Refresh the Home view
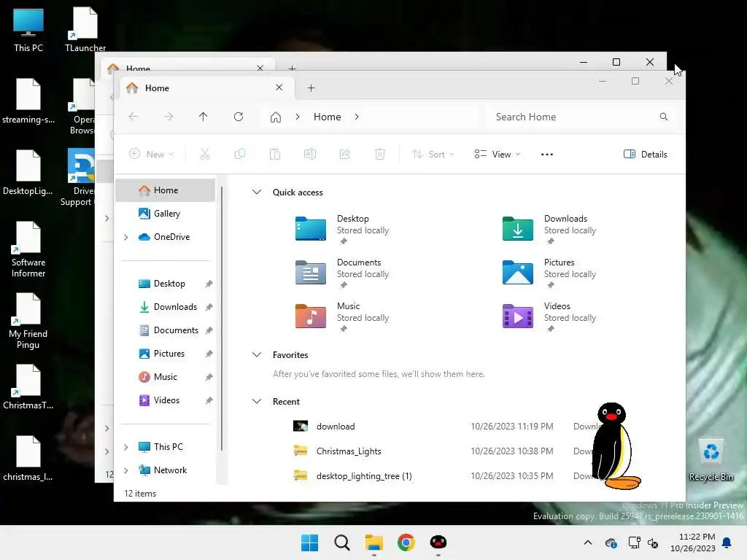 point(239,117)
